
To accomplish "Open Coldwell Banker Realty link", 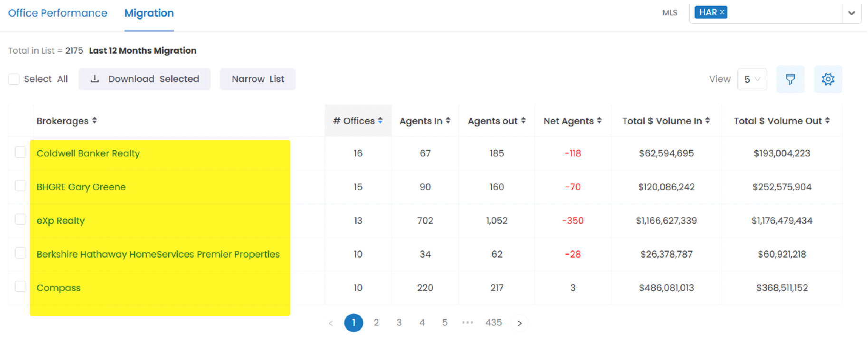I will pos(88,153).
